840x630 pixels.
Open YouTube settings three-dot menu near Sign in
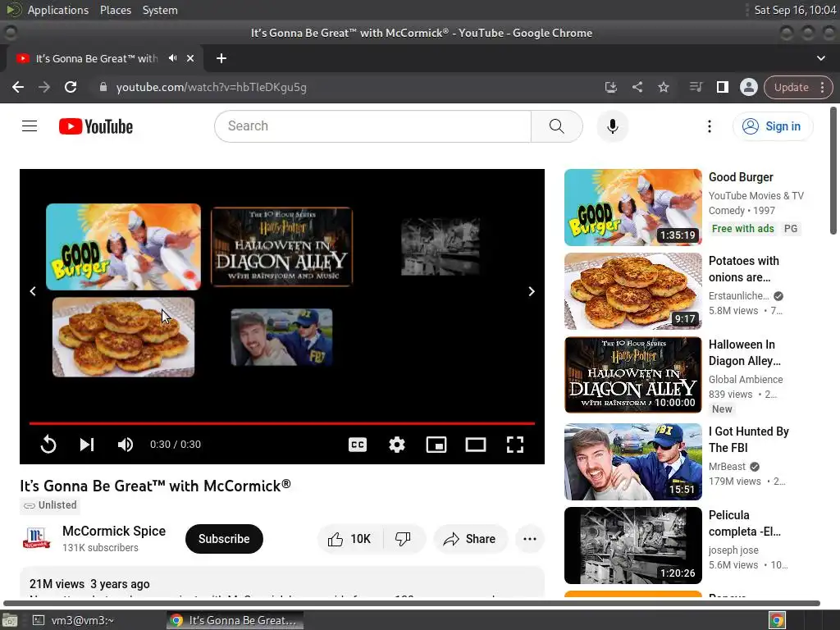pyautogui.click(x=710, y=126)
